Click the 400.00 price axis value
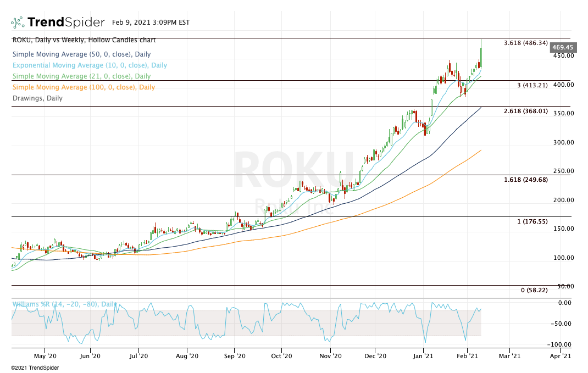The height and width of the screenshot is (373, 588). click(x=564, y=85)
